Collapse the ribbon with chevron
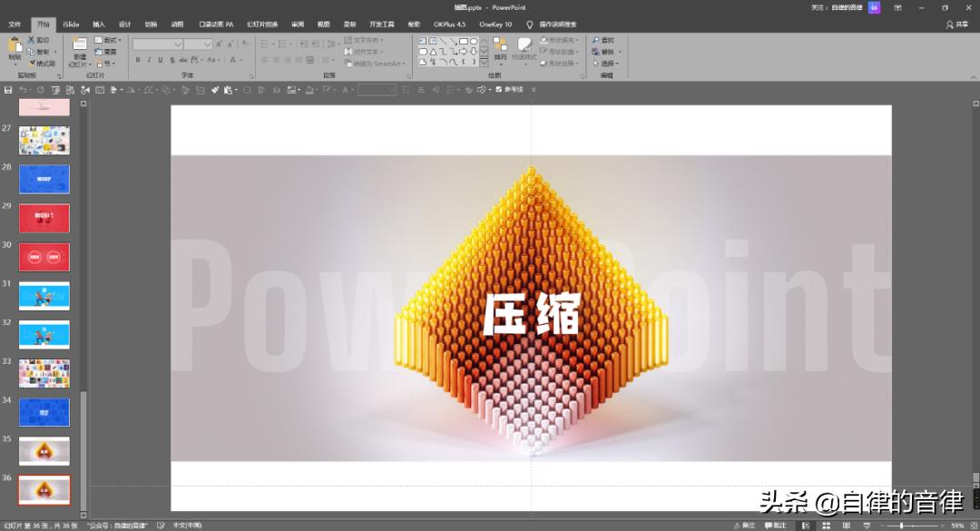Viewport: 980px width, 531px height. coord(973,77)
